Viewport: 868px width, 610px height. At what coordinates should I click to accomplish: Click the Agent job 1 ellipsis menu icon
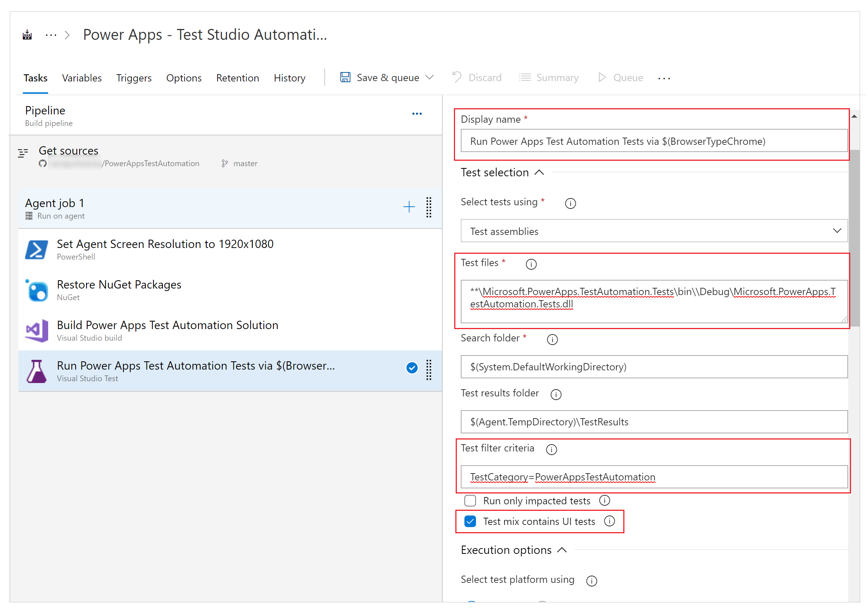point(428,205)
